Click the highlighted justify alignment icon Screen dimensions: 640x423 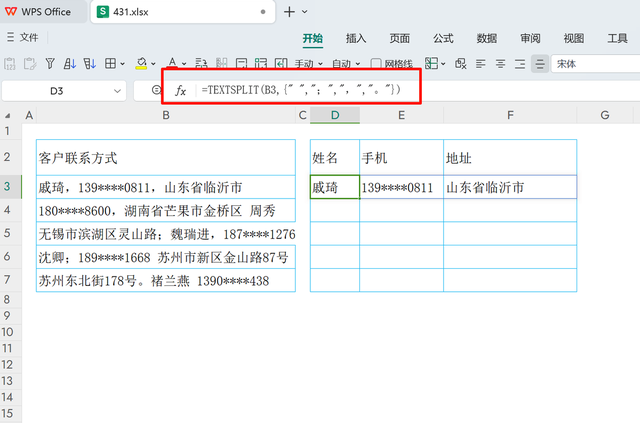click(540, 64)
